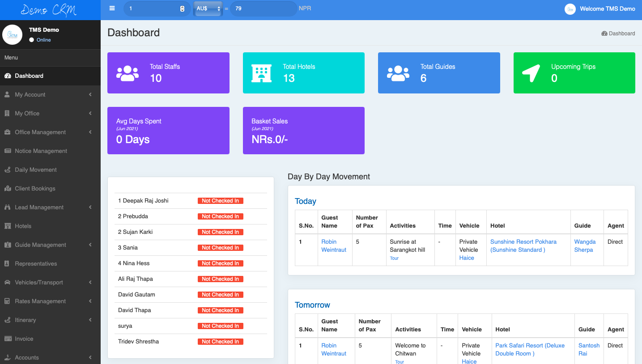Viewport: 642px width, 364px height.
Task: Open Sunshine Resort Pokhara hotel link
Action: click(523, 246)
